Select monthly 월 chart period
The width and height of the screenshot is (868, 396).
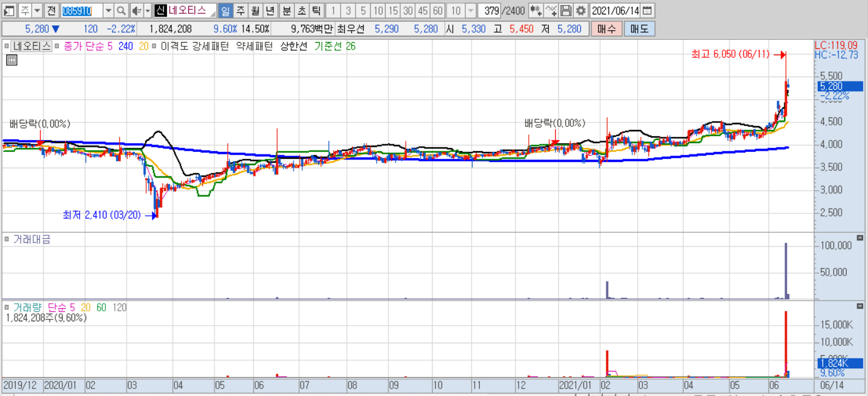coord(255,11)
